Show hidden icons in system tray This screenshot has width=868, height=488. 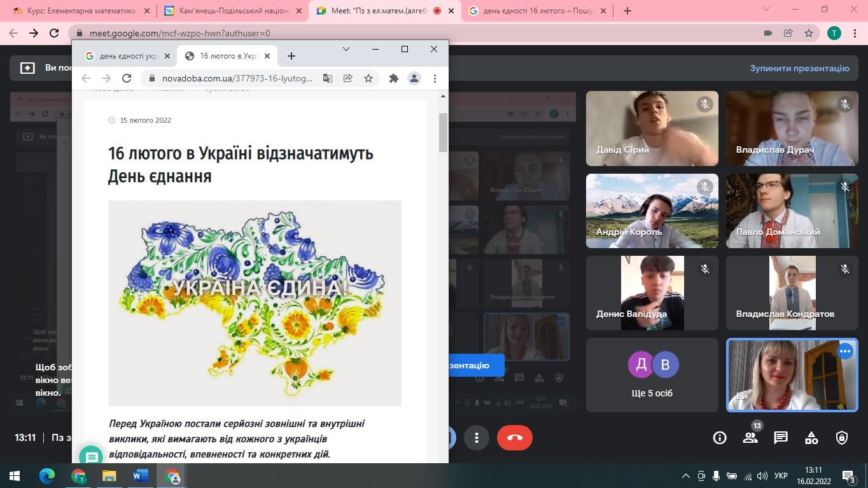coord(685,476)
